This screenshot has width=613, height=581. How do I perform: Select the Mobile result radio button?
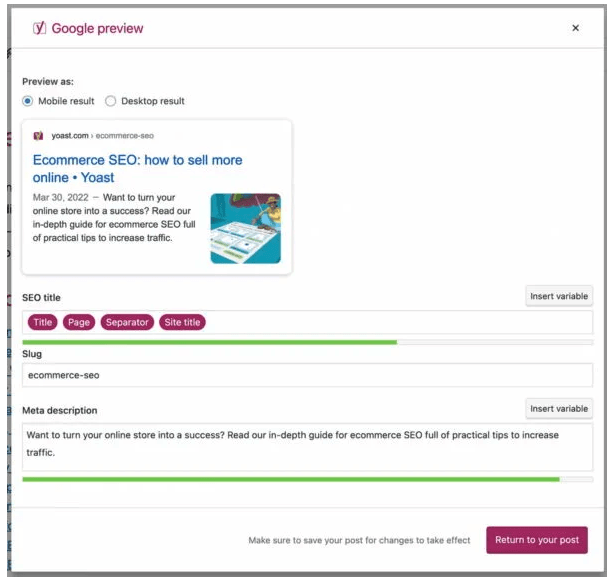click(28, 101)
